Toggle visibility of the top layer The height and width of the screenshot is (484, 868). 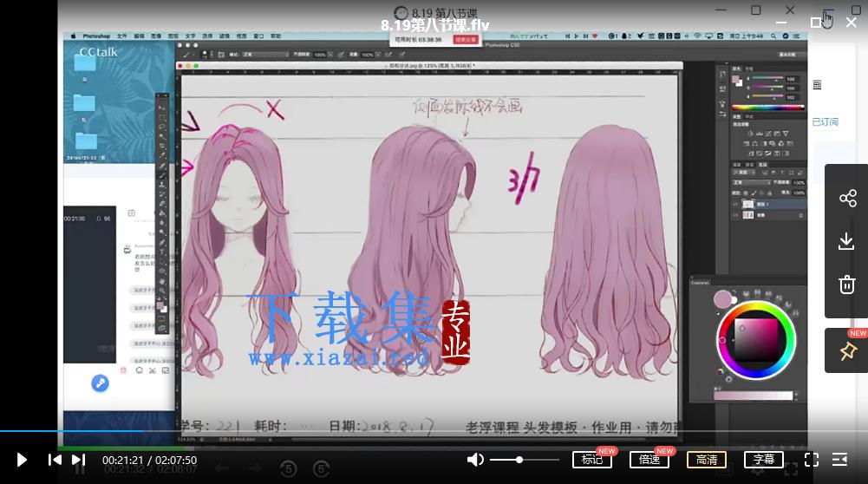[735, 204]
